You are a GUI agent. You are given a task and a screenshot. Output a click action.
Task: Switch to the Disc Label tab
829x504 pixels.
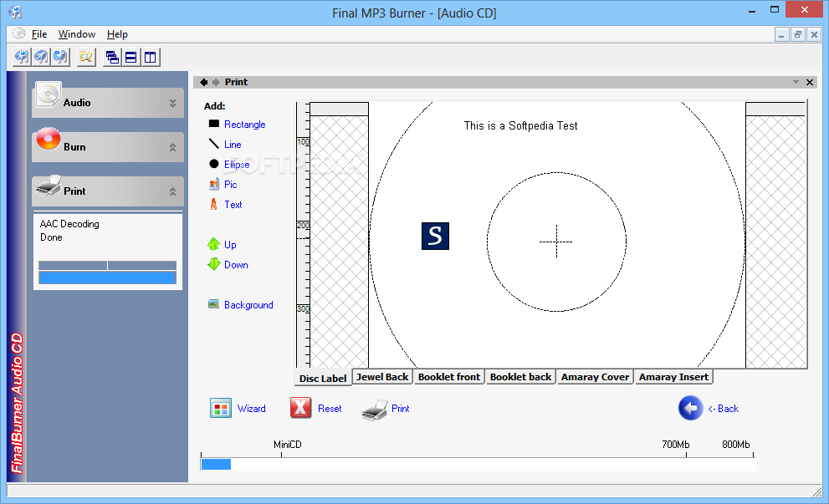click(323, 379)
